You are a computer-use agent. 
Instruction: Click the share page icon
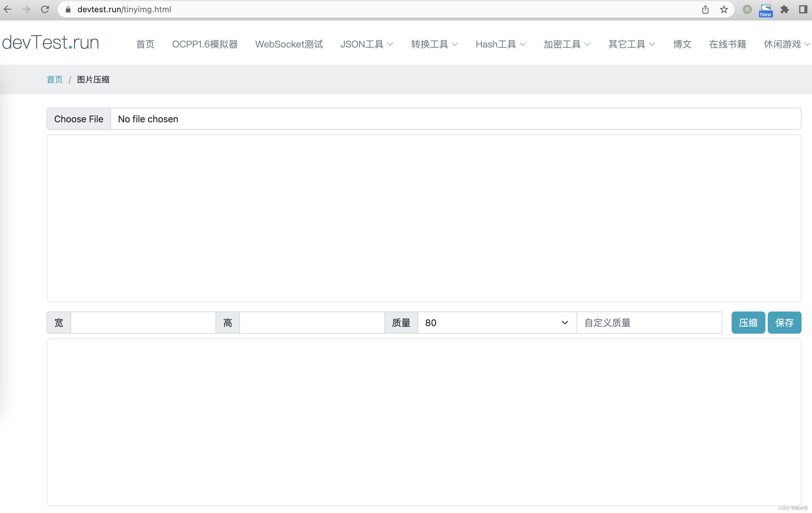click(x=705, y=9)
